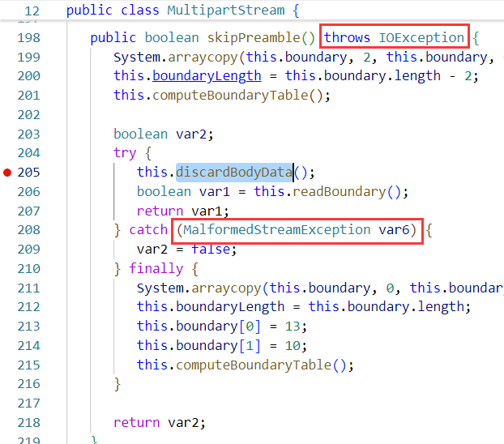Place cursor on the try keyword
The height and width of the screenshot is (444, 504).
[x=125, y=152]
